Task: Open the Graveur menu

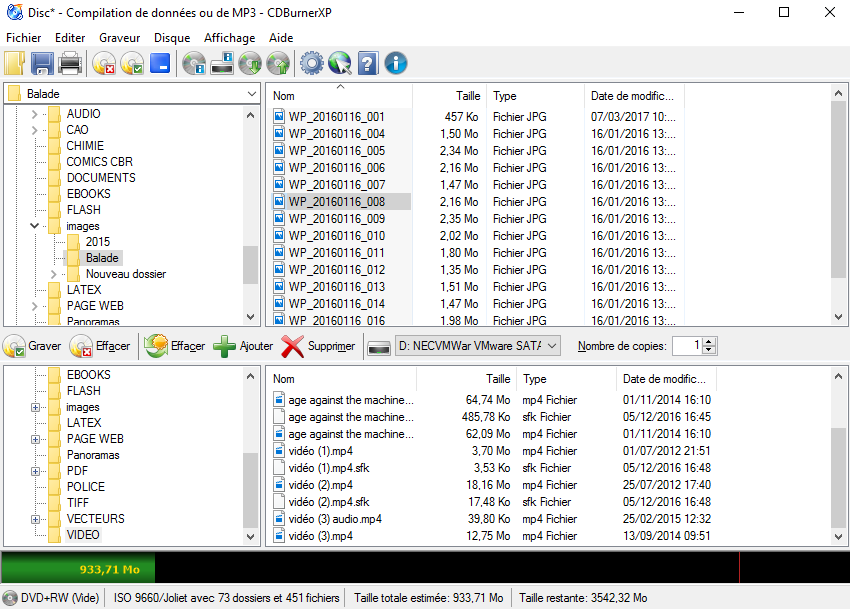Action: (x=118, y=37)
